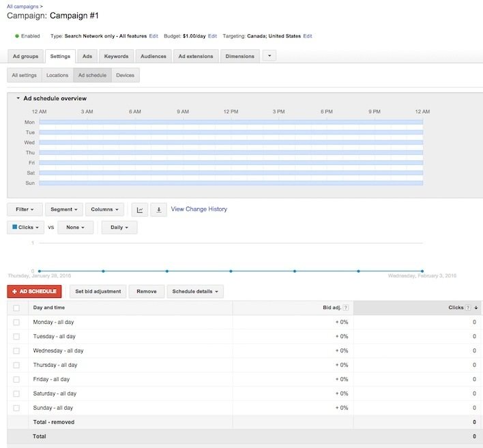The image size is (483, 448).
Task: Go back to All campaigns link
Action: (23, 6)
